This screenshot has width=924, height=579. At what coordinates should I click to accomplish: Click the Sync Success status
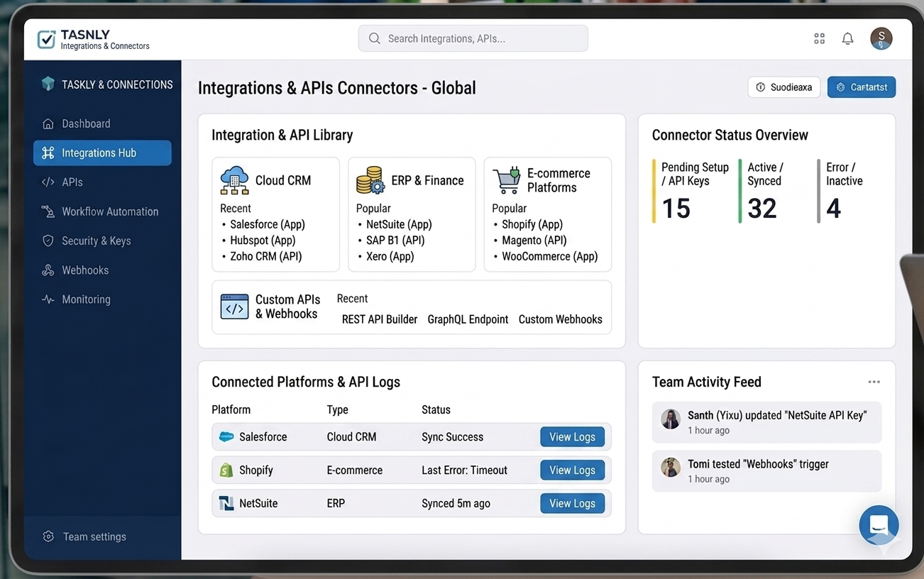pos(452,437)
